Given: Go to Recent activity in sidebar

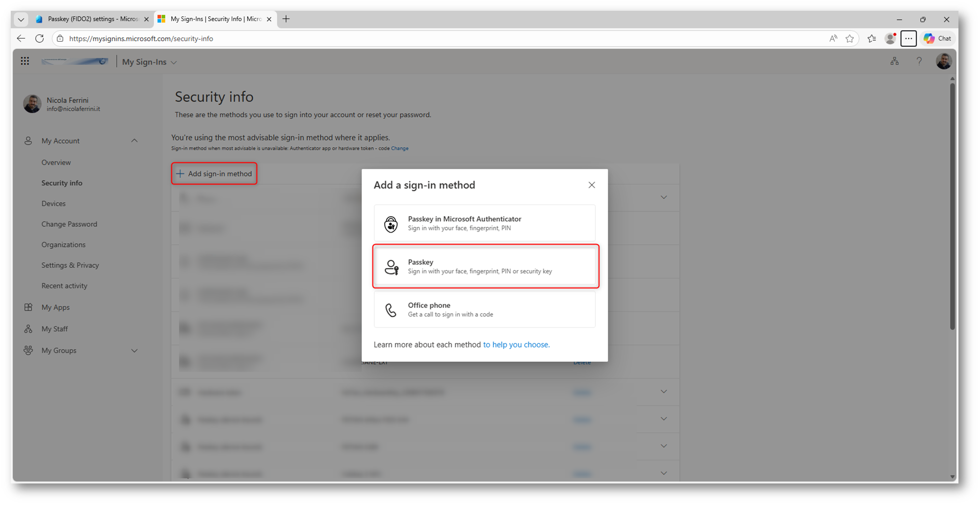Looking at the screenshot, I should pos(64,286).
